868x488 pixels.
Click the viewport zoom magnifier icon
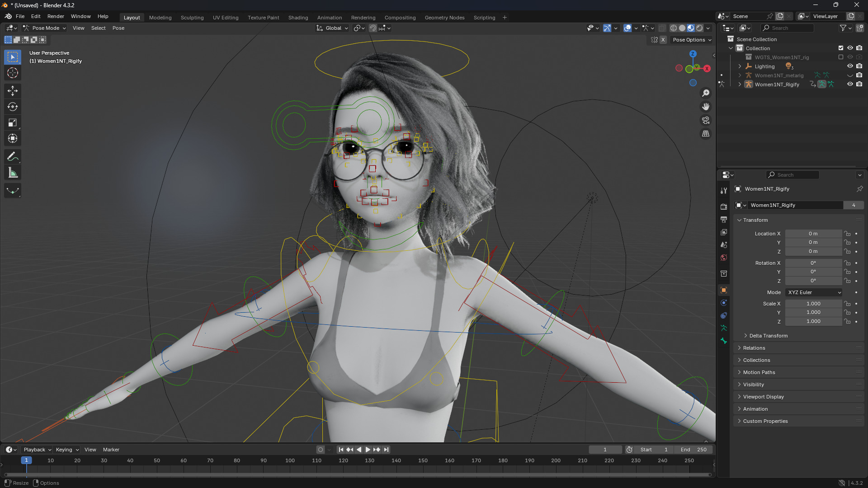point(706,93)
